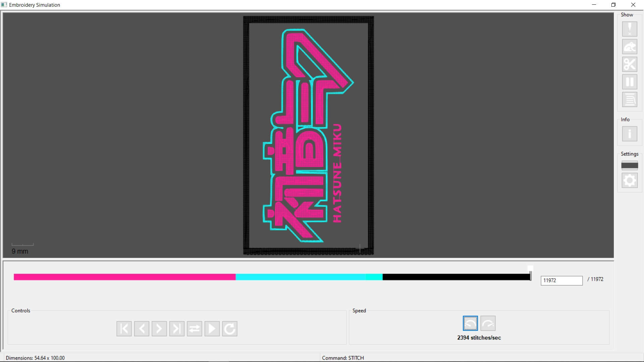The height and width of the screenshot is (362, 644).
Task: Open simulator settings gear
Action: pos(630,180)
